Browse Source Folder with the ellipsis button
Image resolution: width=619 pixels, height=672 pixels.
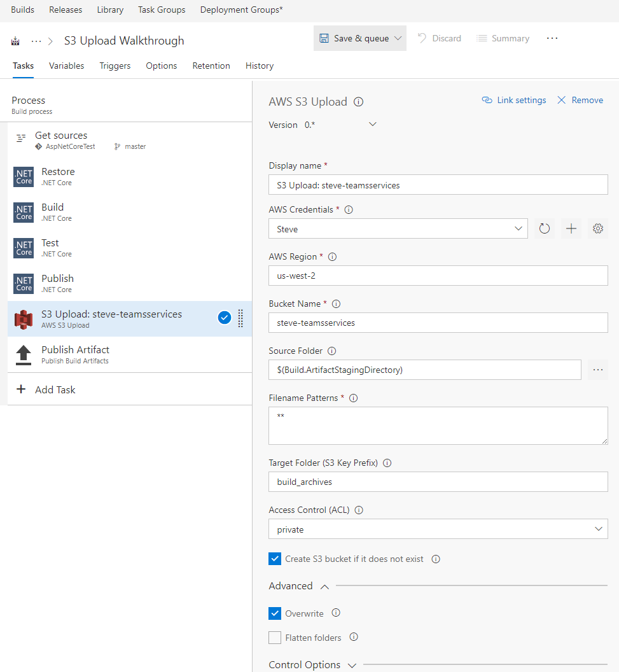pyautogui.click(x=598, y=370)
